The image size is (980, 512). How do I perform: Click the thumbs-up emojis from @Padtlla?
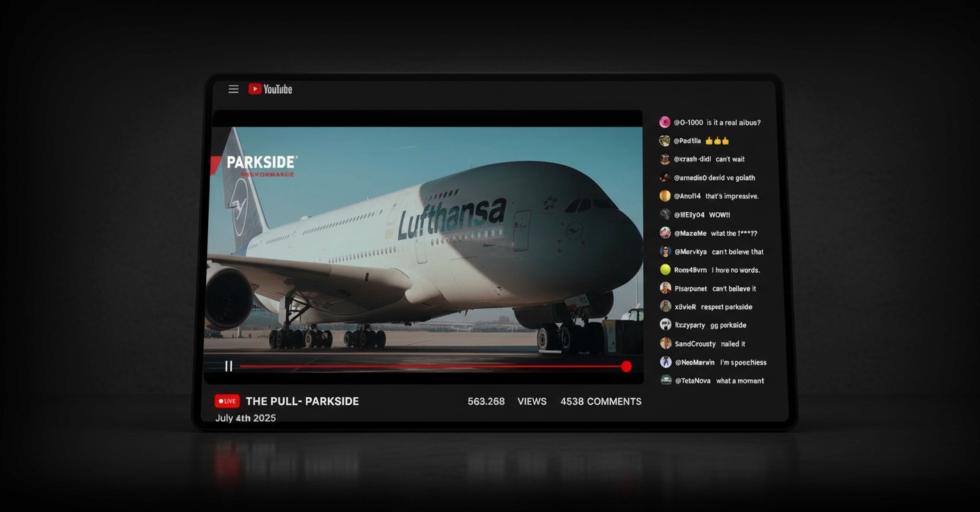pyautogui.click(x=718, y=141)
